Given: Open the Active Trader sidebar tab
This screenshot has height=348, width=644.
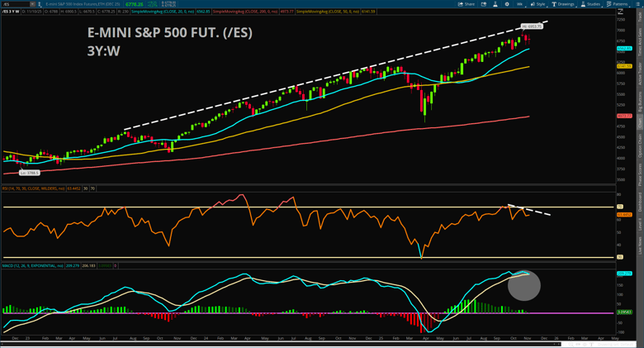Looking at the screenshot, I should coord(640,74).
